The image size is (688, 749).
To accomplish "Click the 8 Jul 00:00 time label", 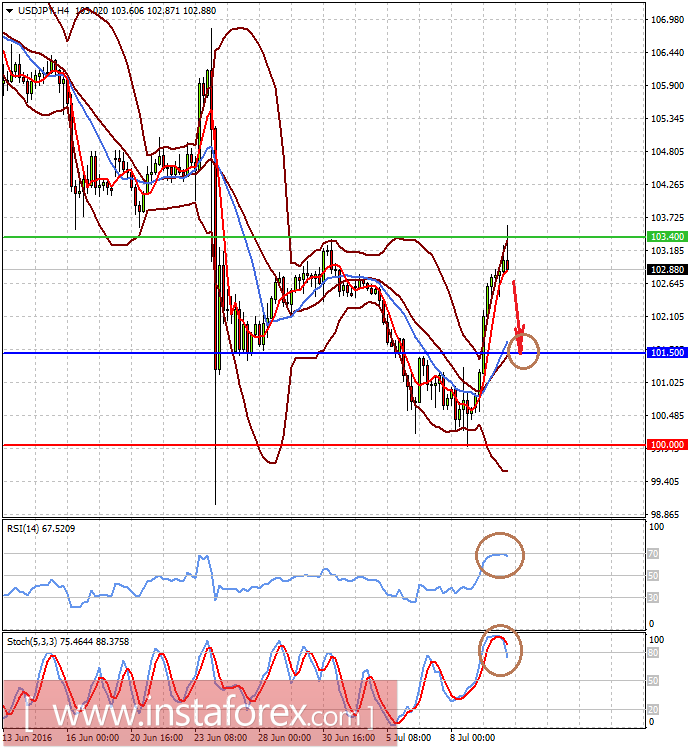I will click(472, 738).
